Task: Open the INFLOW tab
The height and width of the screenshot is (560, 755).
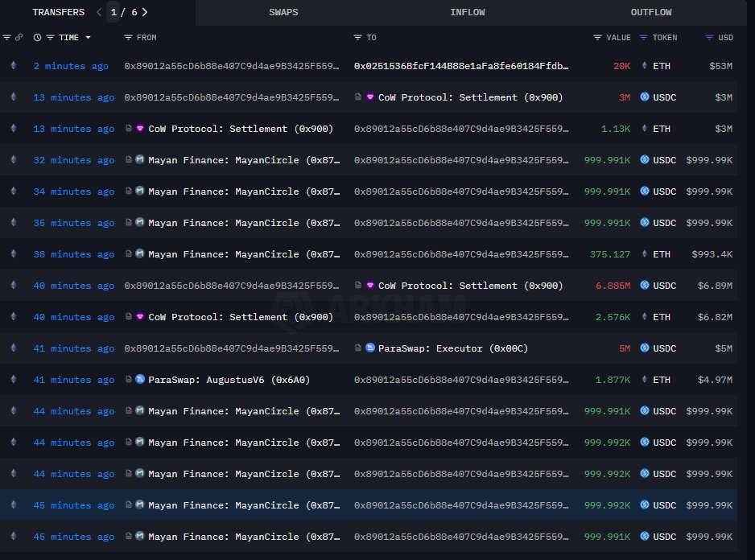Action: tap(467, 13)
